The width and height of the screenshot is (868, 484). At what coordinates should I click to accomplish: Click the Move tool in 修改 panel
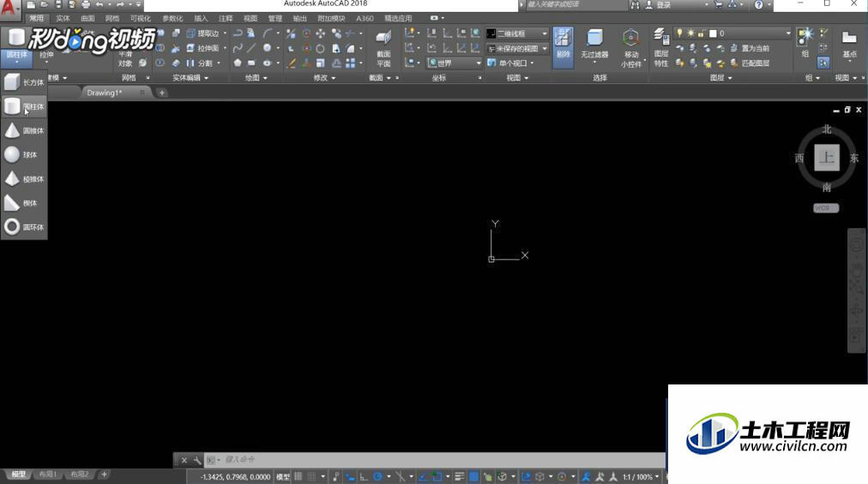[x=321, y=33]
